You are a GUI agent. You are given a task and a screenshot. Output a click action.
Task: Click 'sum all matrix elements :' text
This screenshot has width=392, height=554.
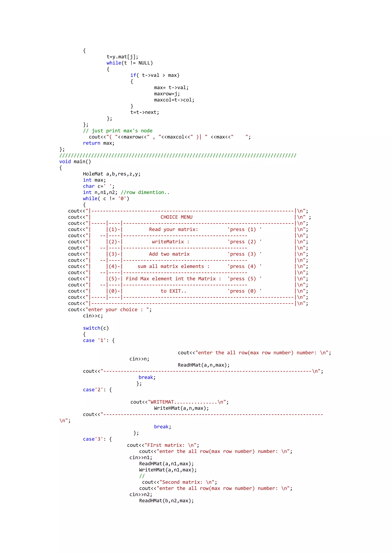(173, 266)
